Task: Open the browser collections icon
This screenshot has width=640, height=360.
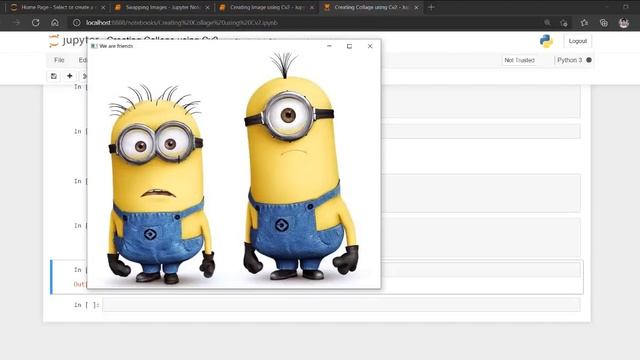Action: (x=604, y=23)
